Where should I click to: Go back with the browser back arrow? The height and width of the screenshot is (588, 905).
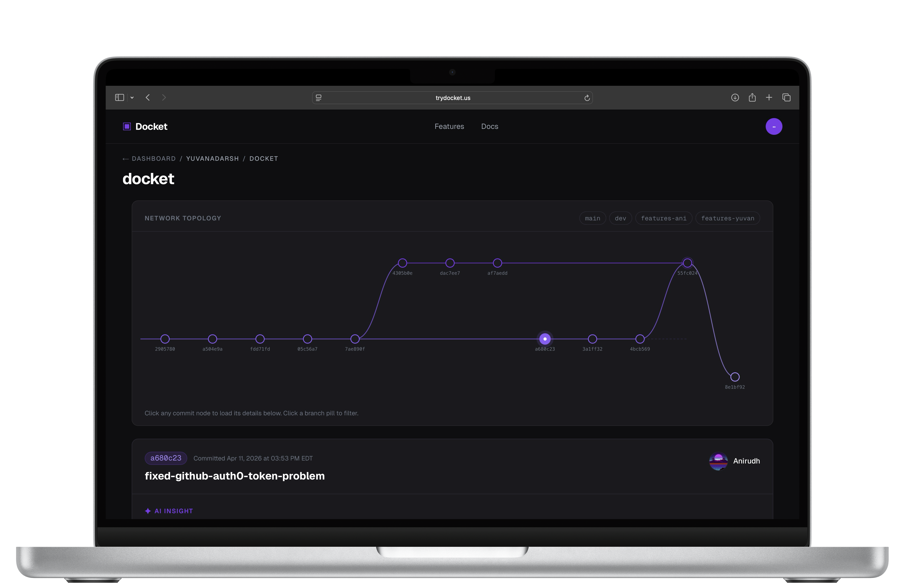pyautogui.click(x=148, y=98)
